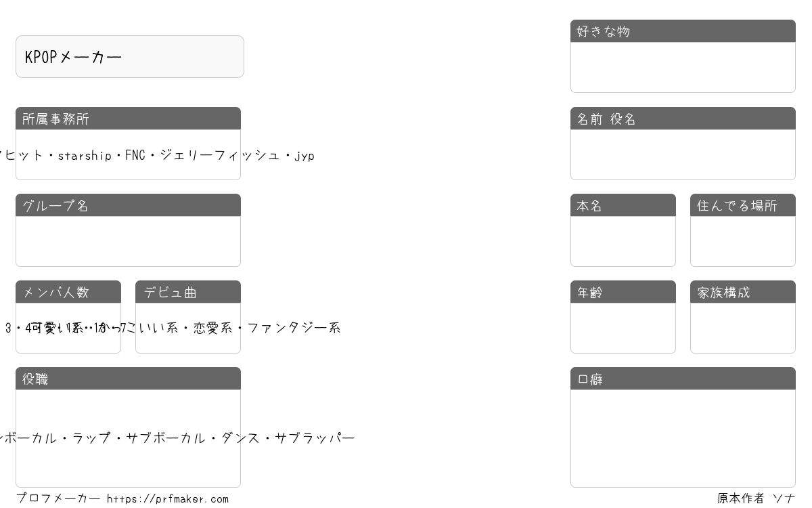Click the 原本作者 ソナ credit text
Screen dimensions: 812x508
757,499
